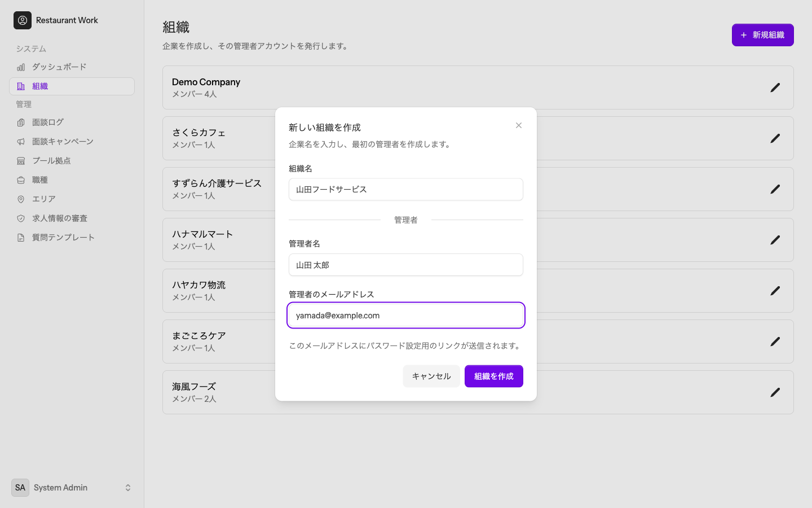812x508 pixels.
Task: Click the キャンセル button
Action: [431, 376]
